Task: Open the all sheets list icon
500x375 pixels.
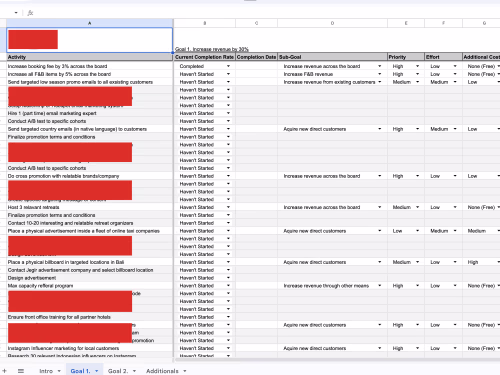Action: click(x=21, y=371)
